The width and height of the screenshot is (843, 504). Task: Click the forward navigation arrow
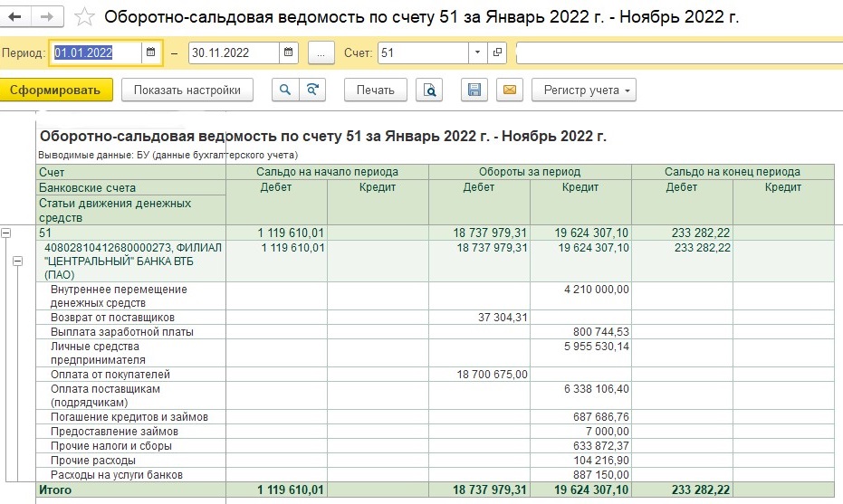(47, 16)
